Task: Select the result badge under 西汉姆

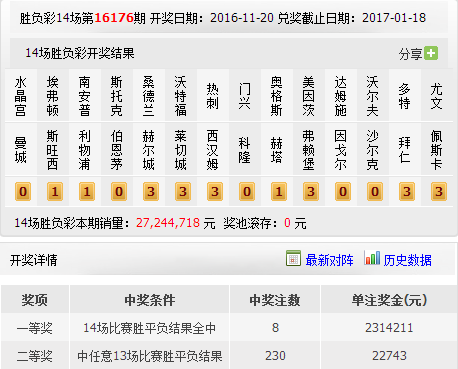Action: click(x=215, y=192)
